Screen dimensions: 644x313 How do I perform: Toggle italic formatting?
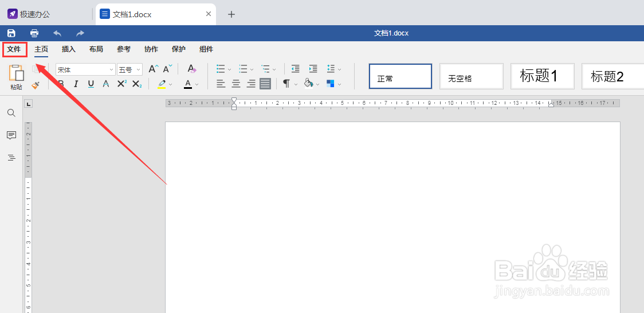tap(76, 84)
